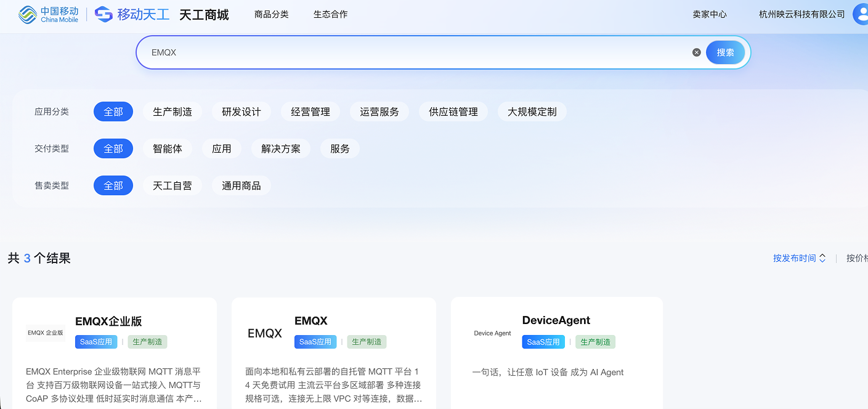Click the 搜索 button
This screenshot has width=868, height=409.
point(726,52)
